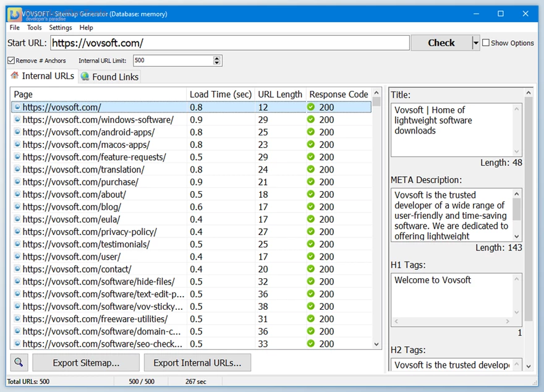Screen dimensions: 544x392
Task: Open the File menu
Action: click(x=15, y=27)
